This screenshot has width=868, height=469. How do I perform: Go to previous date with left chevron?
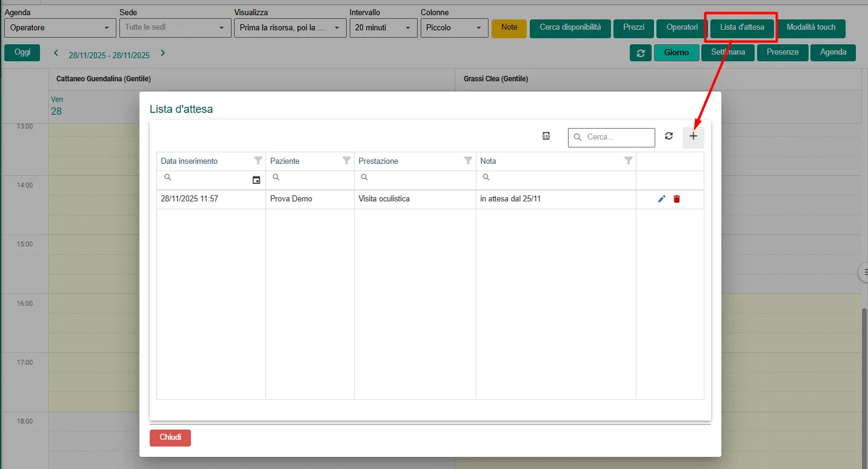click(56, 53)
